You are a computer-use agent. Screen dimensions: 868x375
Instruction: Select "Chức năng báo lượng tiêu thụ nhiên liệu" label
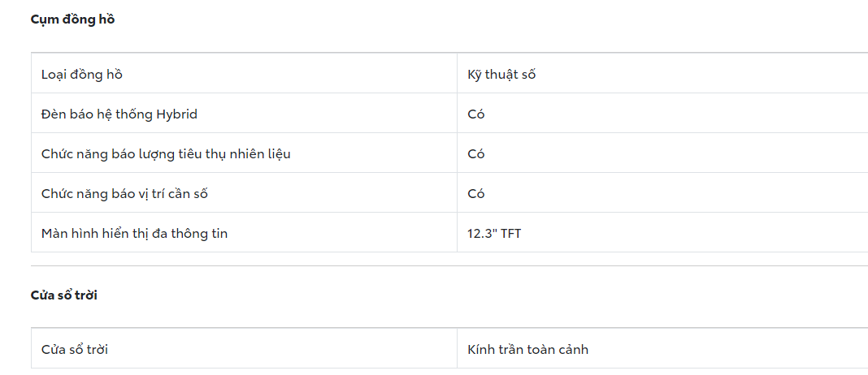(x=166, y=154)
